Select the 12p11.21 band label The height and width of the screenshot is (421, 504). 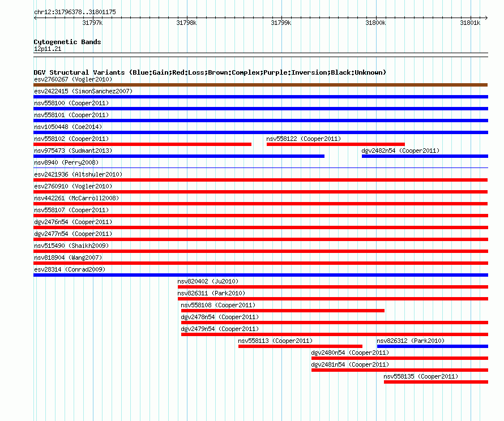pyautogui.click(x=48, y=49)
